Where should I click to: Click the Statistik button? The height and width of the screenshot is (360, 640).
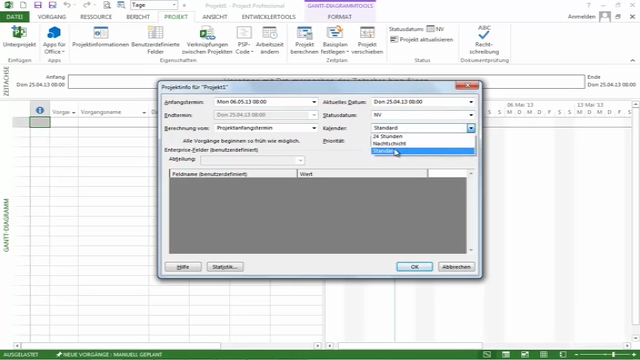coord(225,267)
